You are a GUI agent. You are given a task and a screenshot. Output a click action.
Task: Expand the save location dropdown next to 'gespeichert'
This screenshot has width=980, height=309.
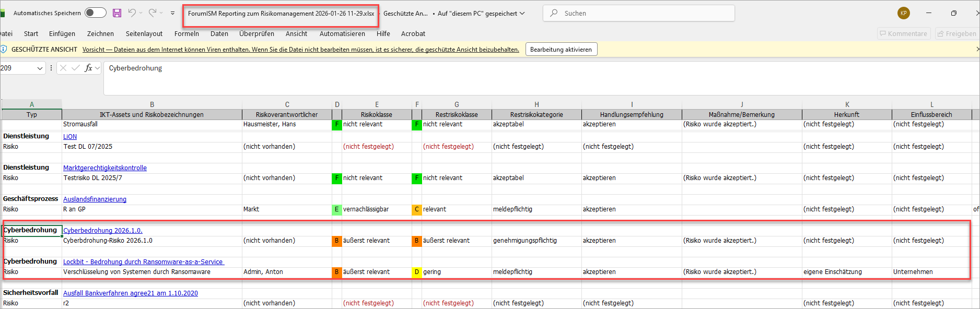pos(522,14)
